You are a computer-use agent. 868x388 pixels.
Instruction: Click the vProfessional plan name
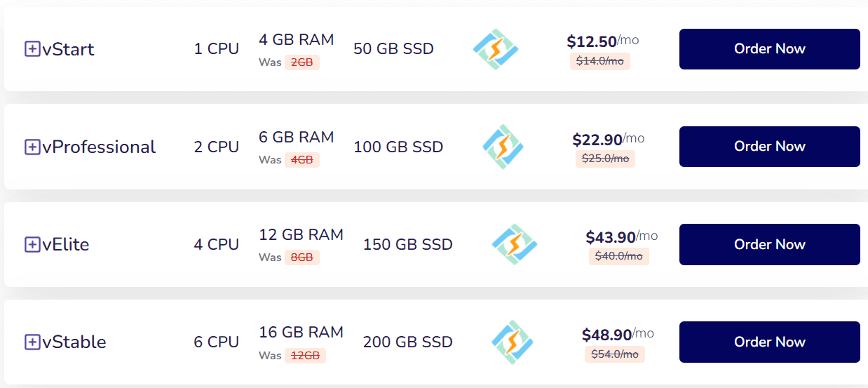[x=99, y=147]
